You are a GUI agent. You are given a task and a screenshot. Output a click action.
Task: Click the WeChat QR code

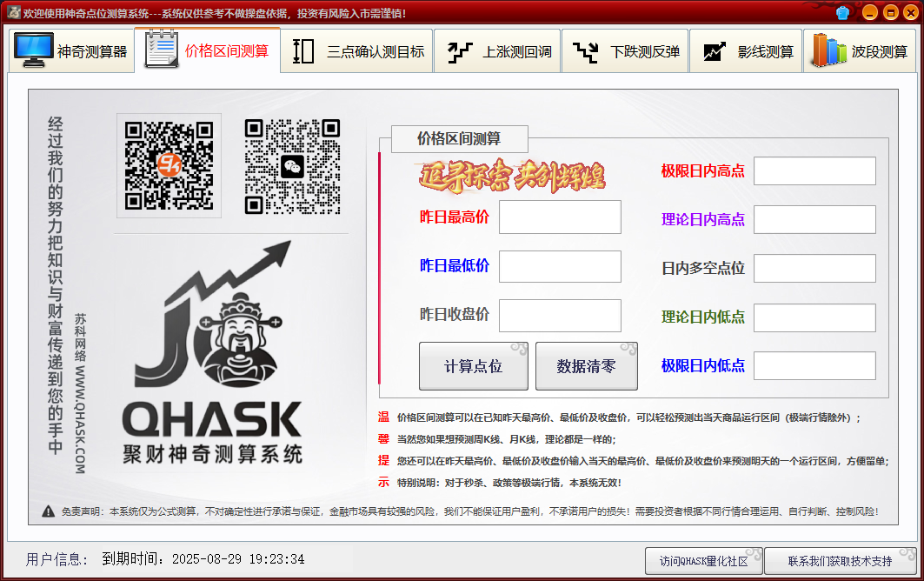point(292,166)
